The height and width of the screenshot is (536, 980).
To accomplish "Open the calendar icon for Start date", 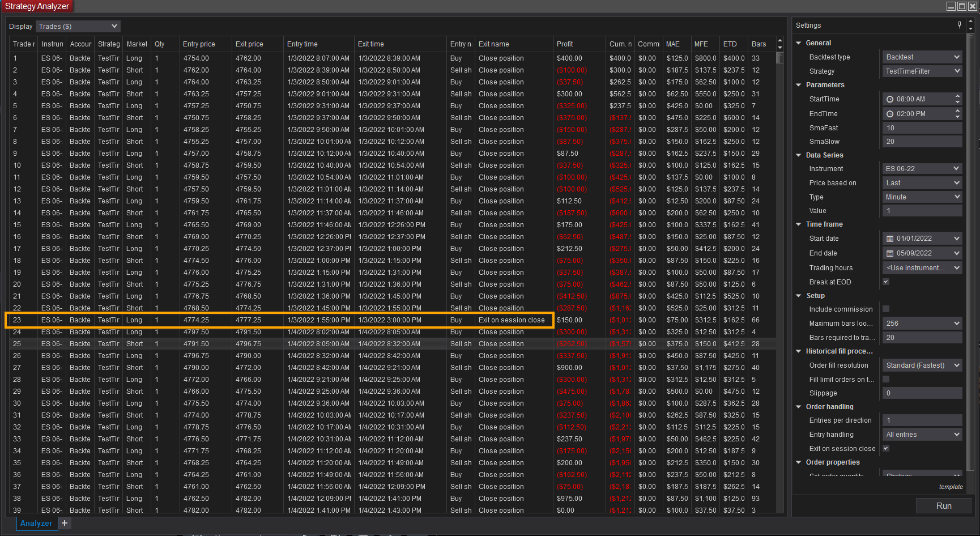I will click(x=890, y=239).
